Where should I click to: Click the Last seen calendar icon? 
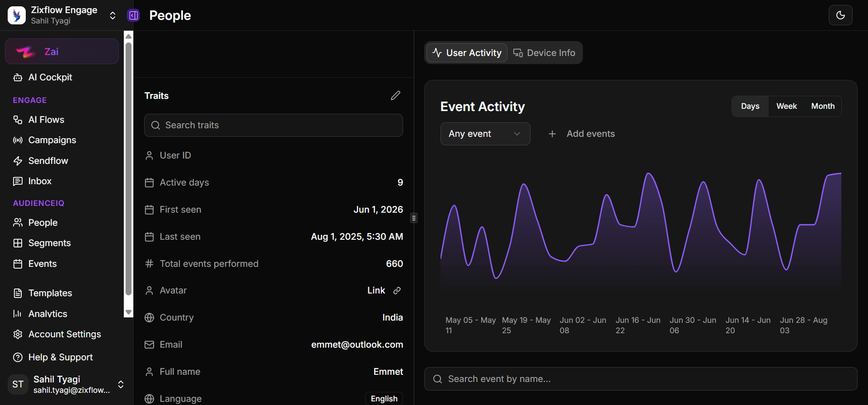tap(149, 237)
